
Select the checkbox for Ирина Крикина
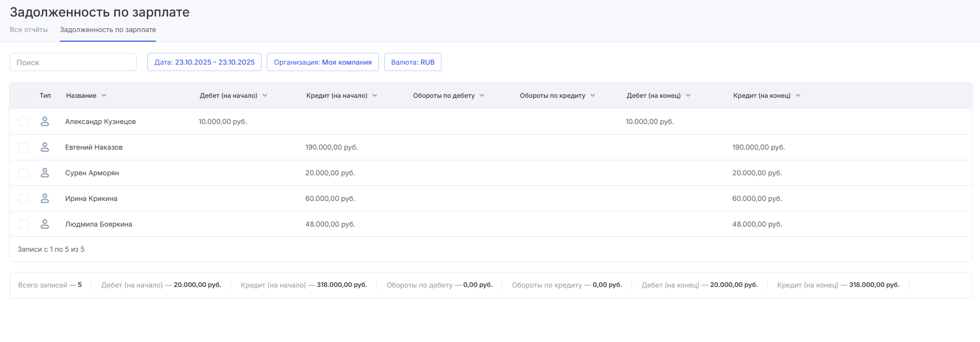[23, 198]
